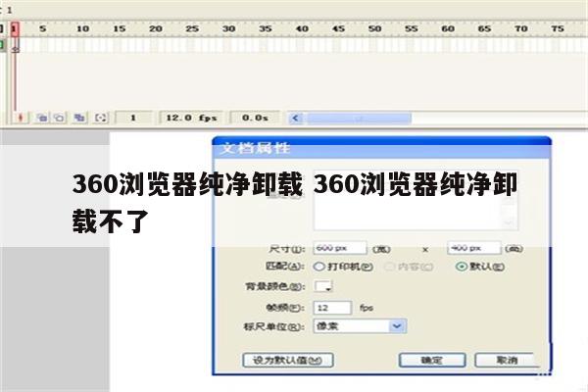Move playhead to frame 55 on ruler
588x392 pixels.
tap(412, 28)
